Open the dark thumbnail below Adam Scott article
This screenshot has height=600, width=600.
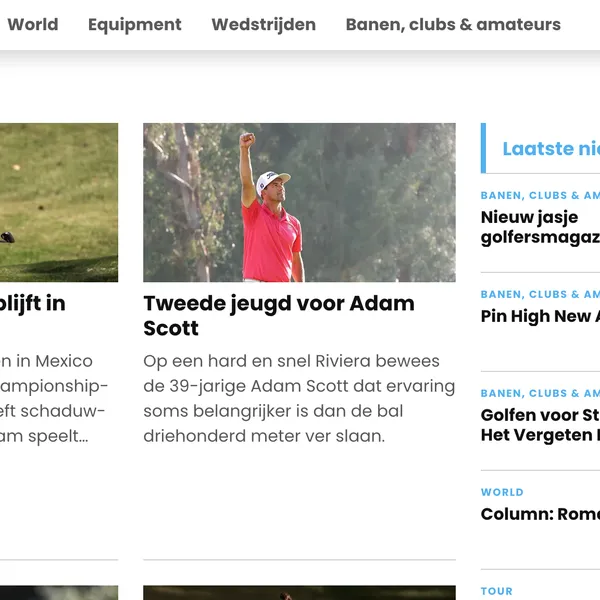click(x=299, y=593)
